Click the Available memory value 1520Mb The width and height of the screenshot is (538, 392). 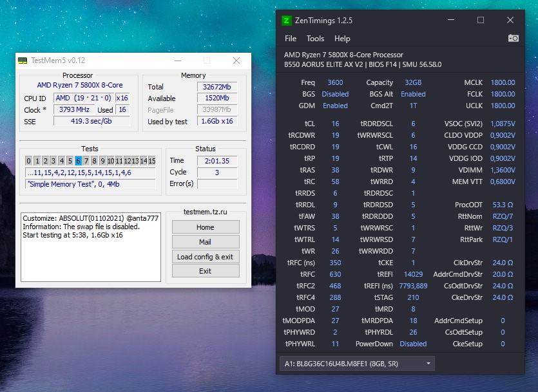[217, 98]
